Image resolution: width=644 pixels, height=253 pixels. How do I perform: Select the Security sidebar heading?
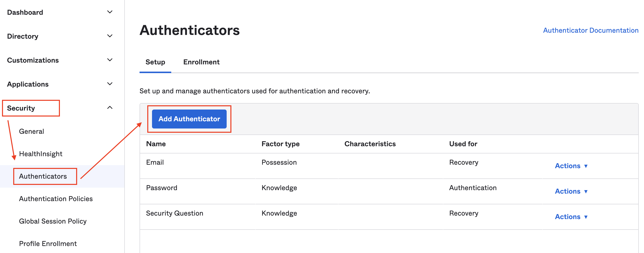21,108
